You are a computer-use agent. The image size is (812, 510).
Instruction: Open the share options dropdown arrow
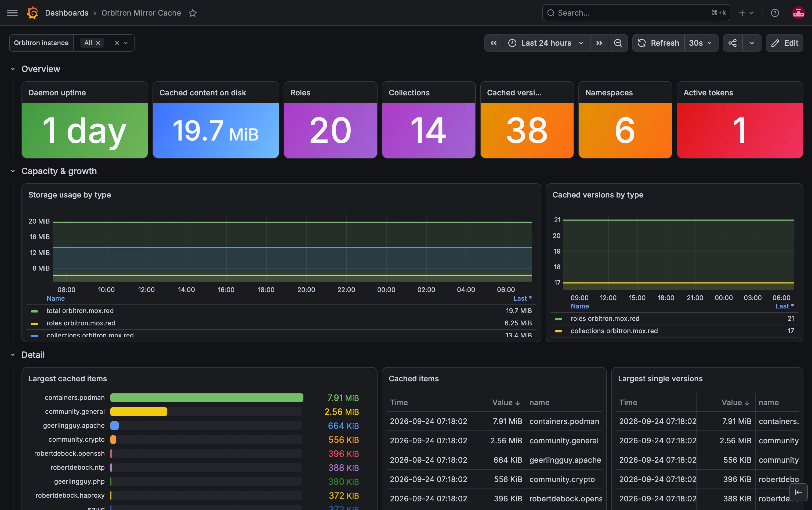pos(752,43)
